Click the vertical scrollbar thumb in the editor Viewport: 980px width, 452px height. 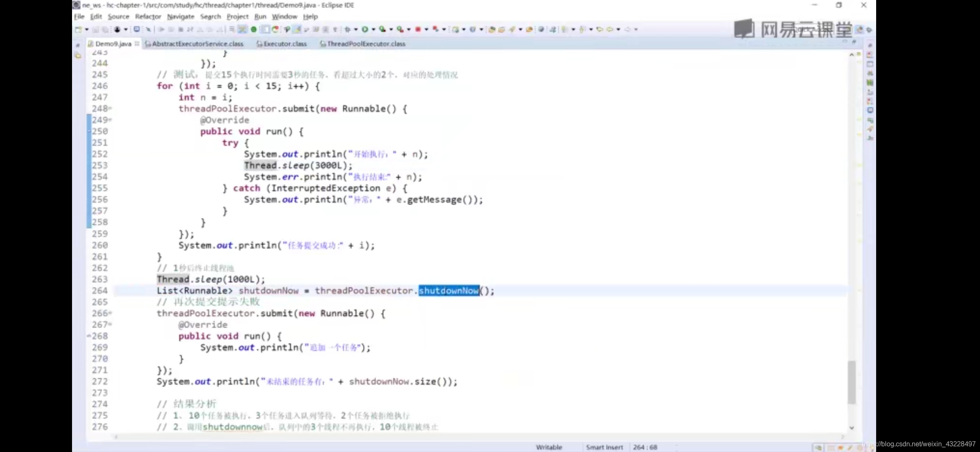pos(851,382)
